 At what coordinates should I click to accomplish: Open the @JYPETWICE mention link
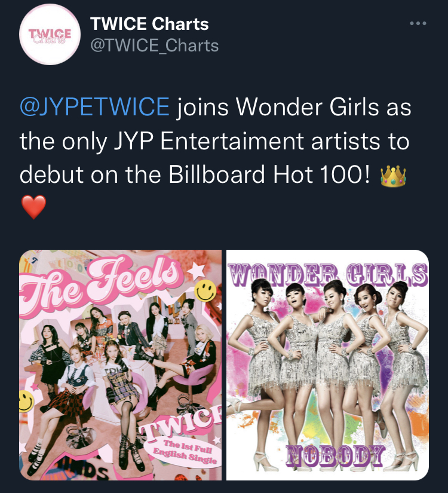click(x=94, y=107)
